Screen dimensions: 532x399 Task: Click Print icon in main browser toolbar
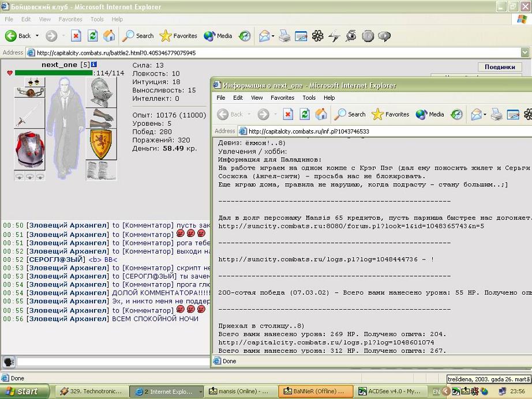(x=284, y=36)
